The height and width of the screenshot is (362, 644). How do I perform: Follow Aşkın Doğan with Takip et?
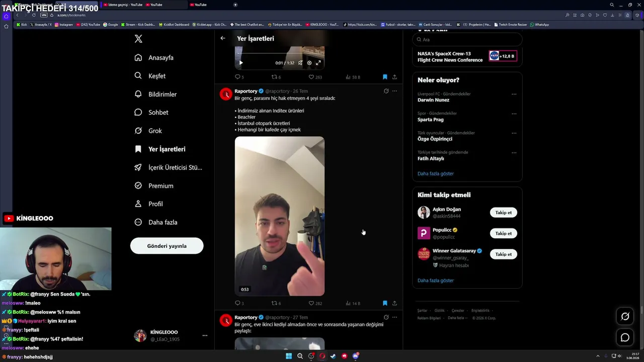click(x=503, y=213)
